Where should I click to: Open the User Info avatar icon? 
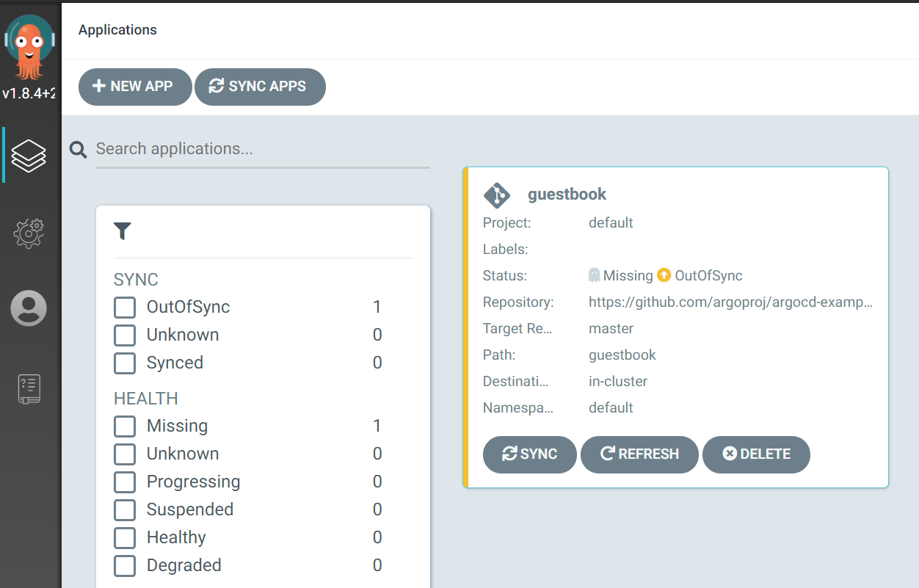(29, 308)
